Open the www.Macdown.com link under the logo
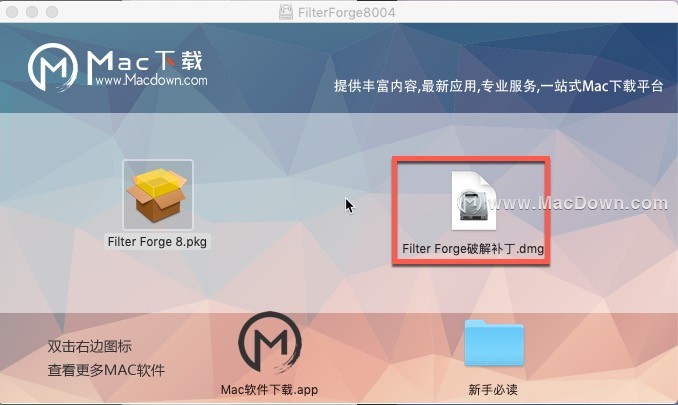The image size is (678, 405). pos(151,80)
